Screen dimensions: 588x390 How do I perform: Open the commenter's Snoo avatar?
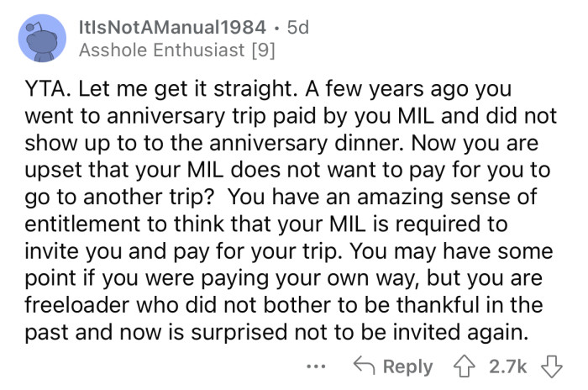click(x=42, y=36)
